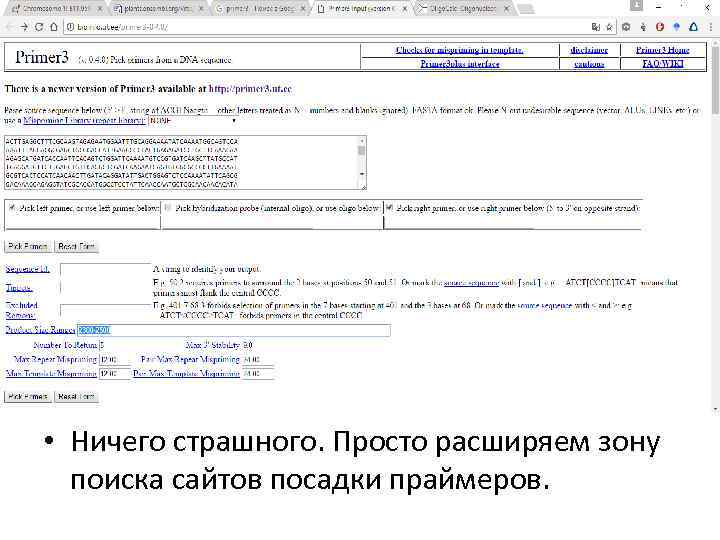This screenshot has width=720, height=540.
Task: Click the sequence box scroll-down arrow
Action: [362, 174]
